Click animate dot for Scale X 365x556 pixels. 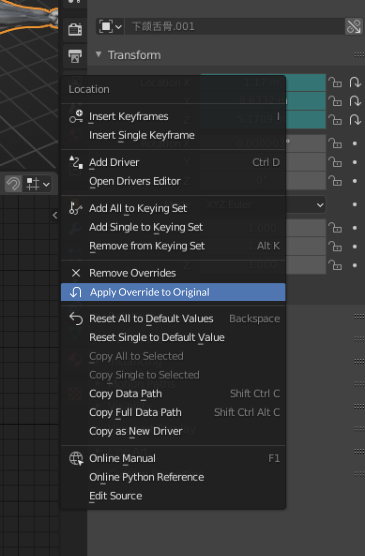355,228
